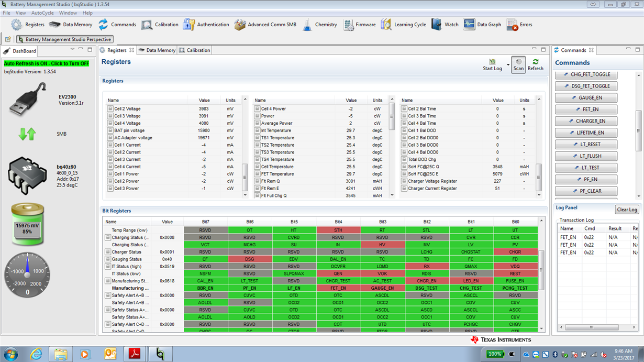Screen dimensions: 644x362
Task: Click the red DSG bit cell
Action: pyautogui.click(x=250, y=259)
